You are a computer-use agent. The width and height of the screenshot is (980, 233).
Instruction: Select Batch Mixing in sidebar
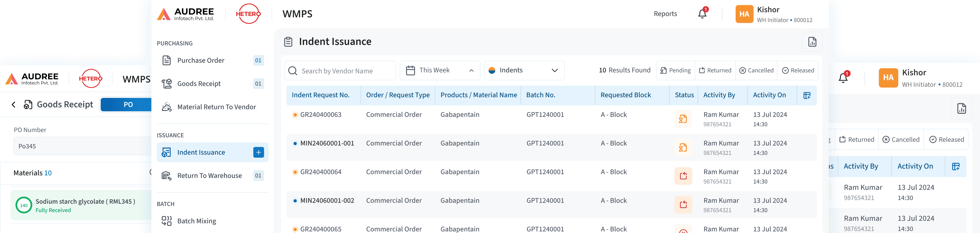click(196, 221)
